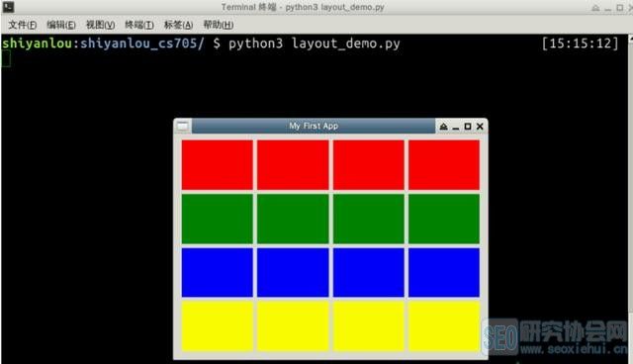This screenshot has height=364, width=633.
Task: Click the third yellow tile in the bottom row
Action: 369,326
